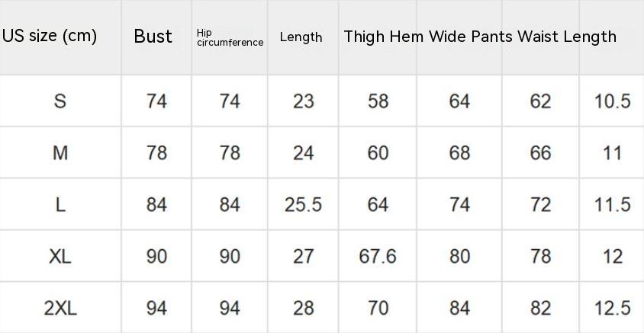644x333 pixels.
Task: Click the word Thigh in the header
Action: tap(363, 37)
